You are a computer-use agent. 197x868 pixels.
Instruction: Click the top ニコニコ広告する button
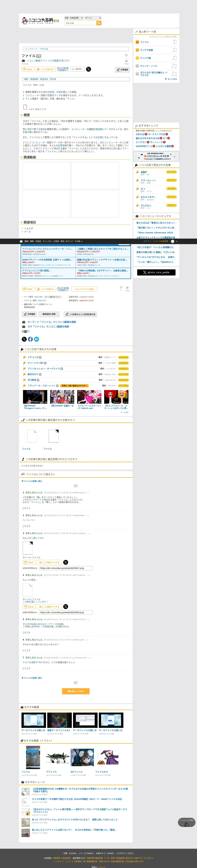point(45,69)
